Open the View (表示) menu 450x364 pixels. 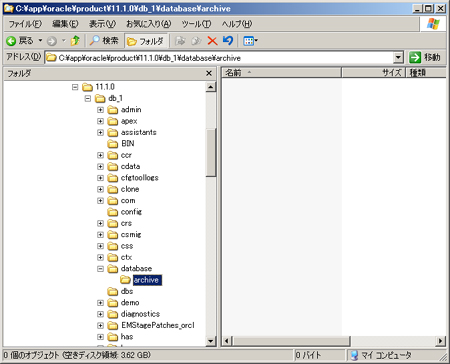tap(102, 24)
